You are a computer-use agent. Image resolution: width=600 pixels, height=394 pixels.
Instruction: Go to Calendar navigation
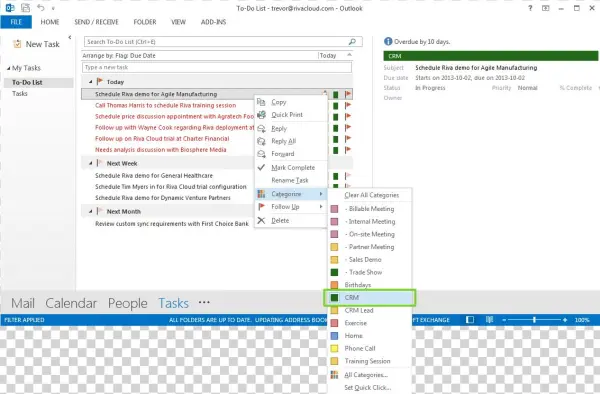pos(71,303)
